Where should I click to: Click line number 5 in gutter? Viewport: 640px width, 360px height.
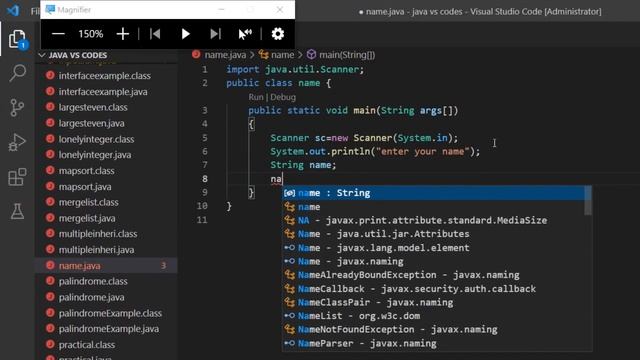205,138
